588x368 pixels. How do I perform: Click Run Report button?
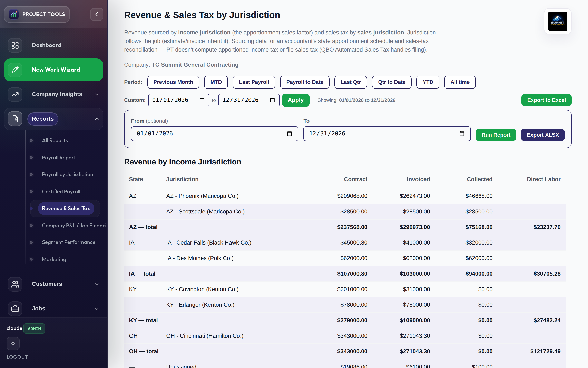tap(496, 135)
